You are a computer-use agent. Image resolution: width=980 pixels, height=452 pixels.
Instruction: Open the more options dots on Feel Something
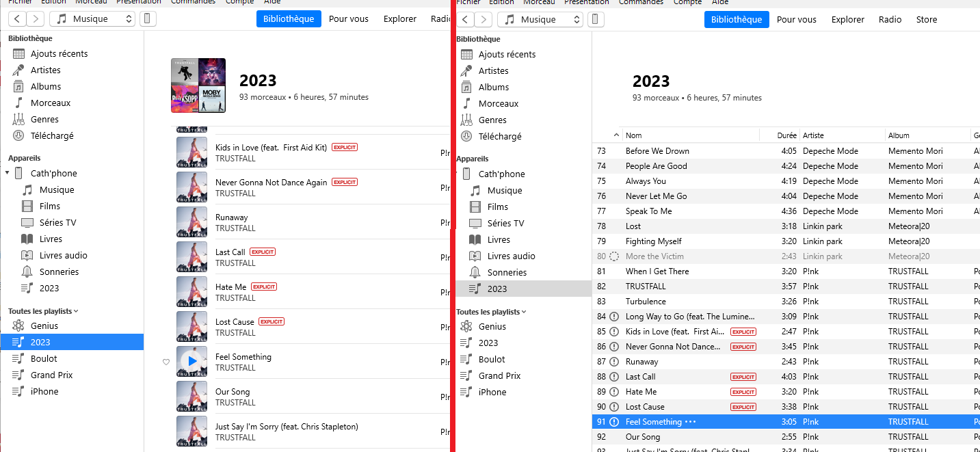point(691,422)
